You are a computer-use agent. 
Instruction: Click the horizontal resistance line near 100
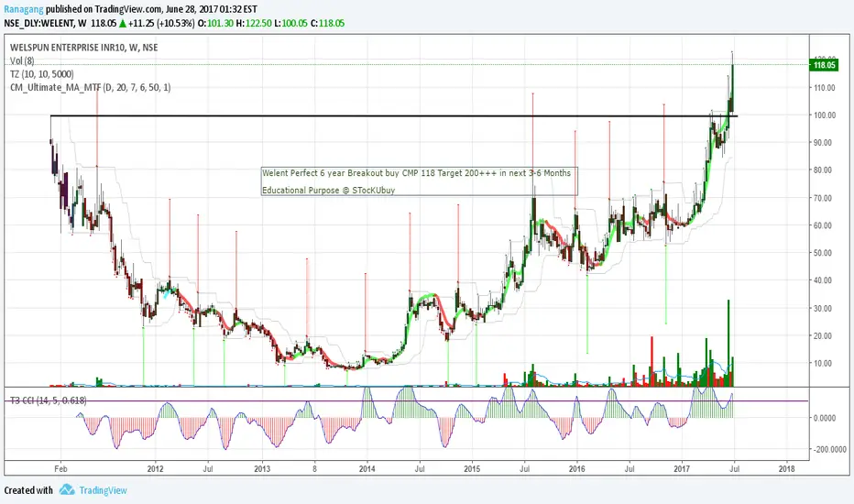click(394, 115)
